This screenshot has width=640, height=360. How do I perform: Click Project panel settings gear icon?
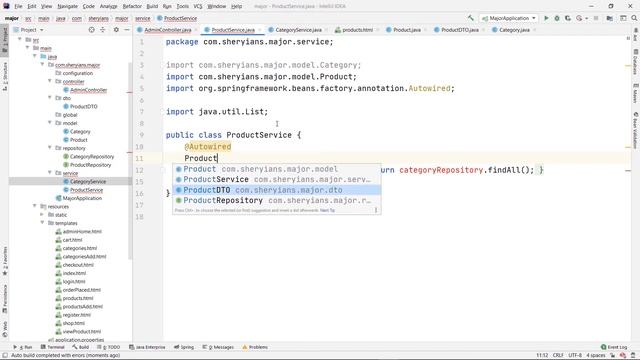pos(116,30)
